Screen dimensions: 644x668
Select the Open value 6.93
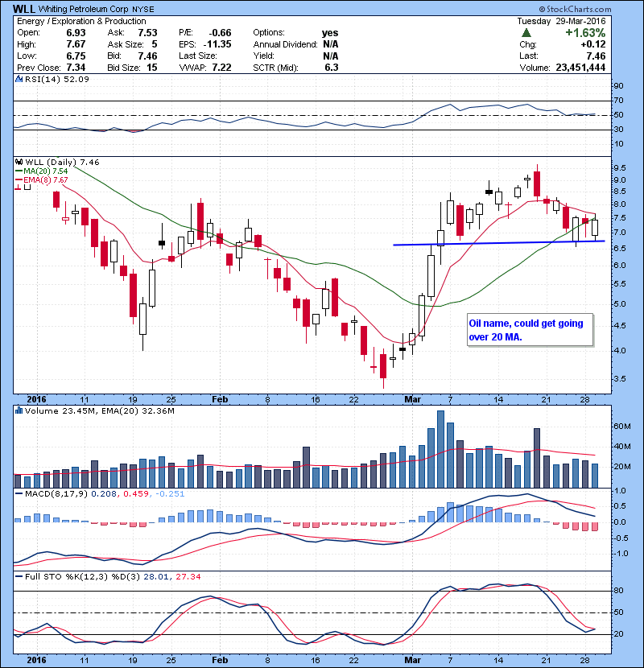(x=76, y=33)
